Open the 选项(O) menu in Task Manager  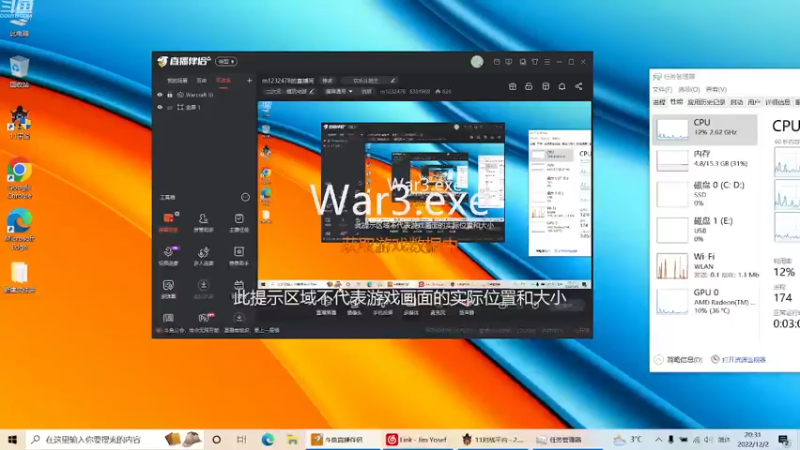tap(689, 89)
